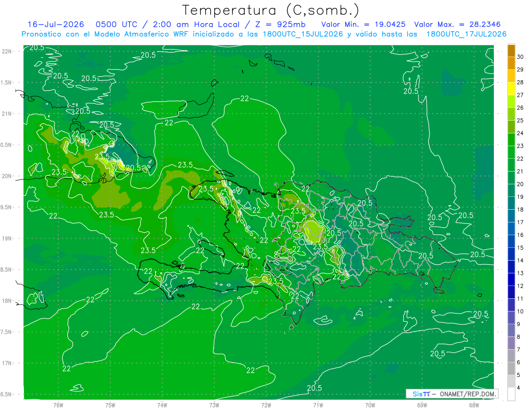The image size is (532, 411).
Task: Click the color scale value "30"
Action: click(520, 57)
